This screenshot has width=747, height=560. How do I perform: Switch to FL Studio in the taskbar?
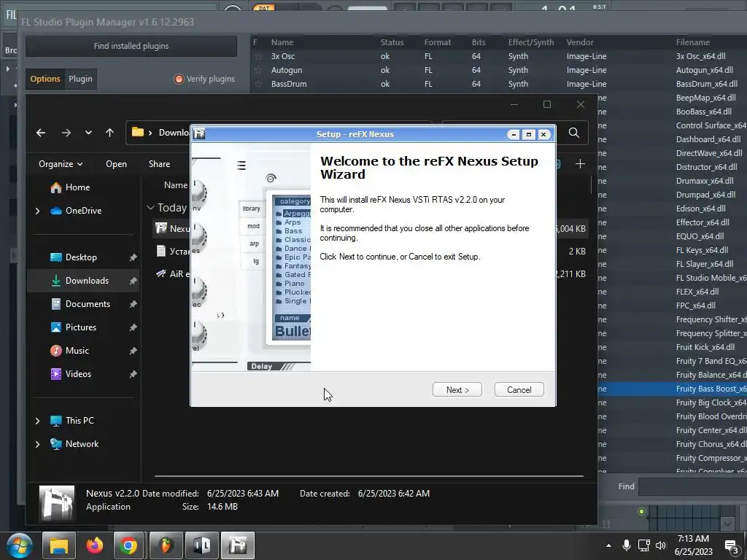166,545
